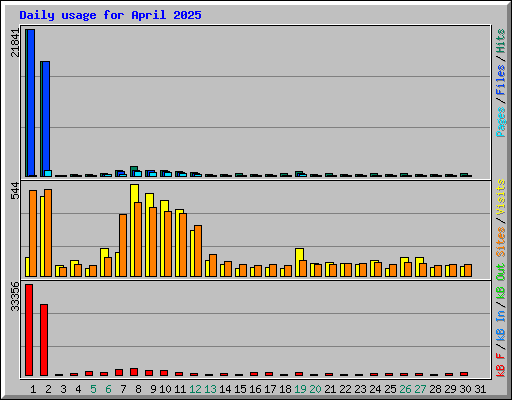Click day label 5 on the axis

pos(93,389)
